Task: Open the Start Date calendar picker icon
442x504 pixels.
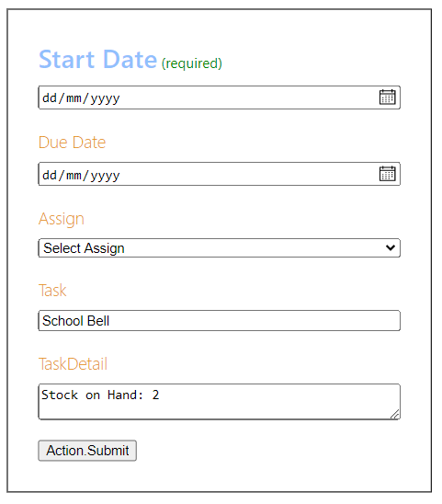Action: 387,97
